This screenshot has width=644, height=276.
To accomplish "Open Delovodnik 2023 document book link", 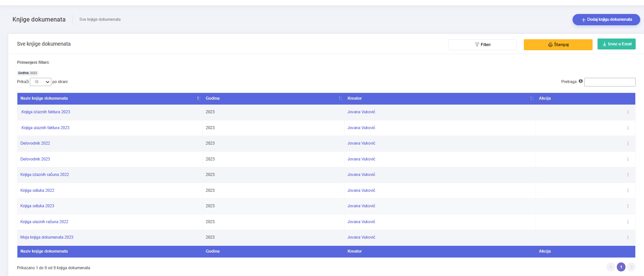I will point(35,159).
